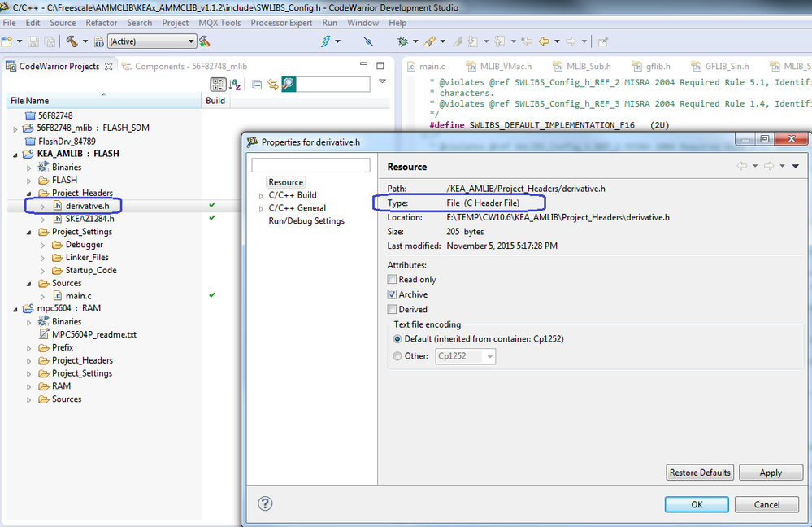This screenshot has width=812, height=527.
Task: Open the File menu
Action: point(9,23)
